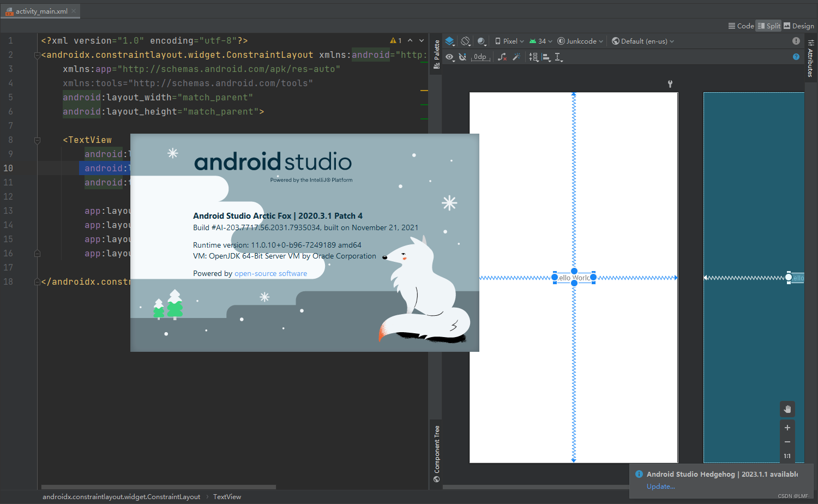This screenshot has height=504, width=818.
Task: Click ConstraintLayout in the breadcrumb bar
Action: point(122,497)
